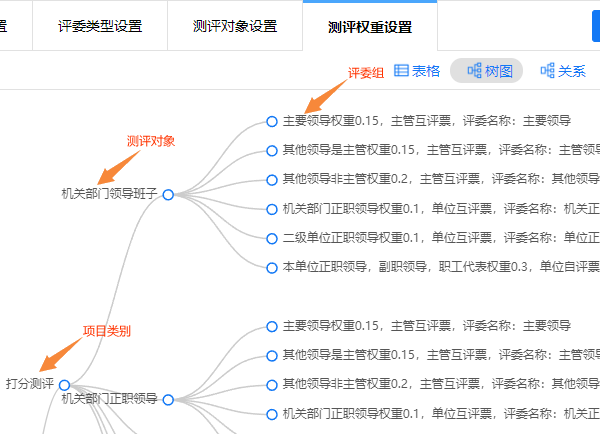Click circle of 本单位正职领导，副职领导 leaf
600x434 pixels.
coord(272,268)
